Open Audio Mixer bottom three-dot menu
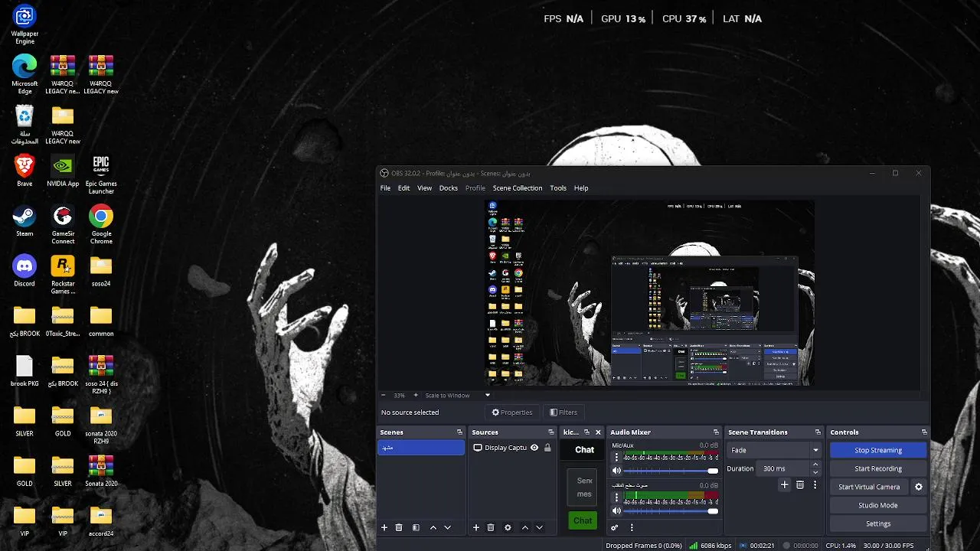980x551 pixels. point(632,527)
